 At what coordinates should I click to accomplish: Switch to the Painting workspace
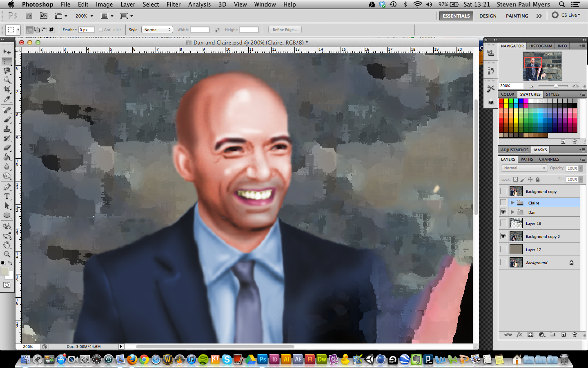coord(517,16)
